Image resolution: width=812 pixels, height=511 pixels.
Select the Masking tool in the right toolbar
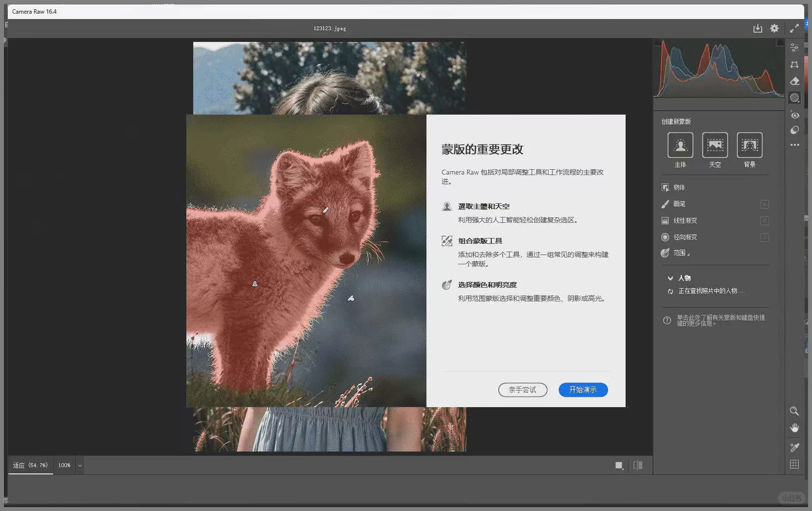point(794,97)
